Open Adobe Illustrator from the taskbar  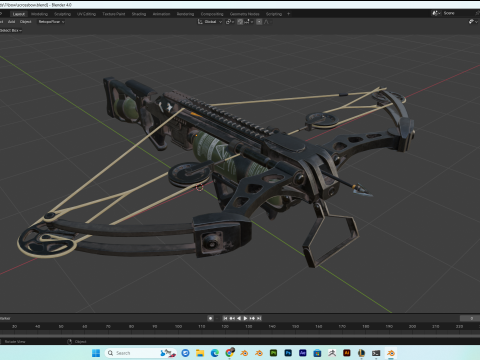[x=347, y=353]
